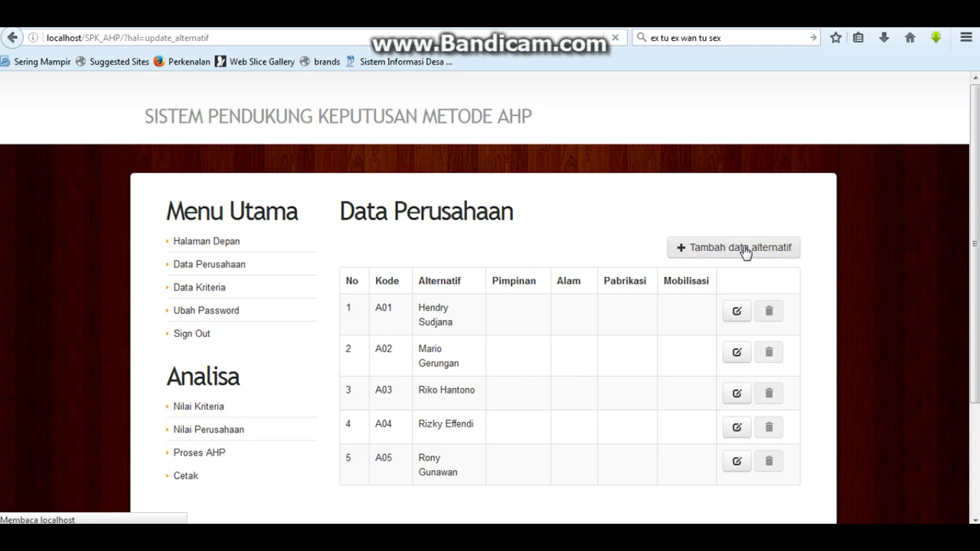Open Data Kriteria in main menu
980x551 pixels.
[199, 288]
